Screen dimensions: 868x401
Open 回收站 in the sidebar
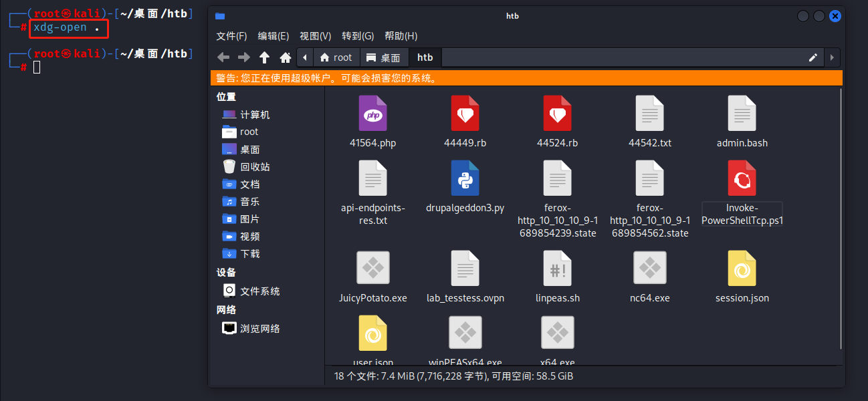click(x=255, y=167)
